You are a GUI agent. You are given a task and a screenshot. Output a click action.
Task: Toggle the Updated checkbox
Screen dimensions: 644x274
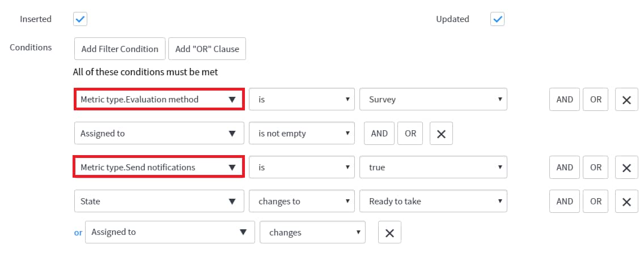coord(497,19)
